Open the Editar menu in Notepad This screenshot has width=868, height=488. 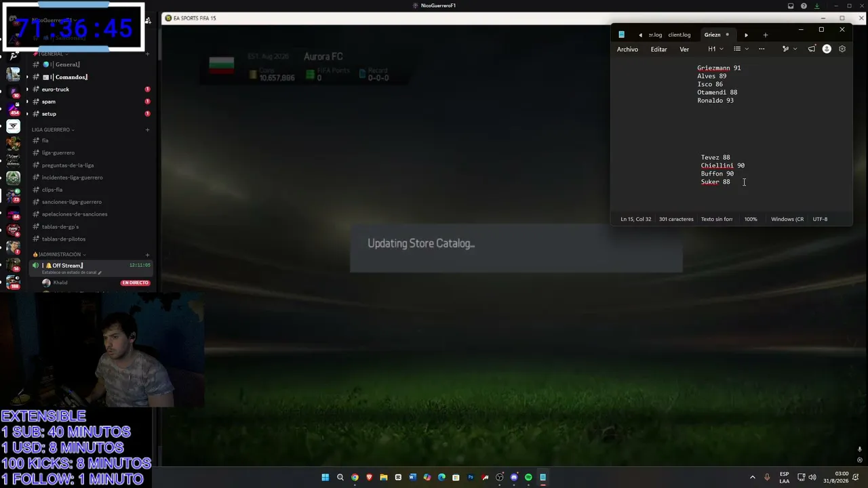point(658,49)
